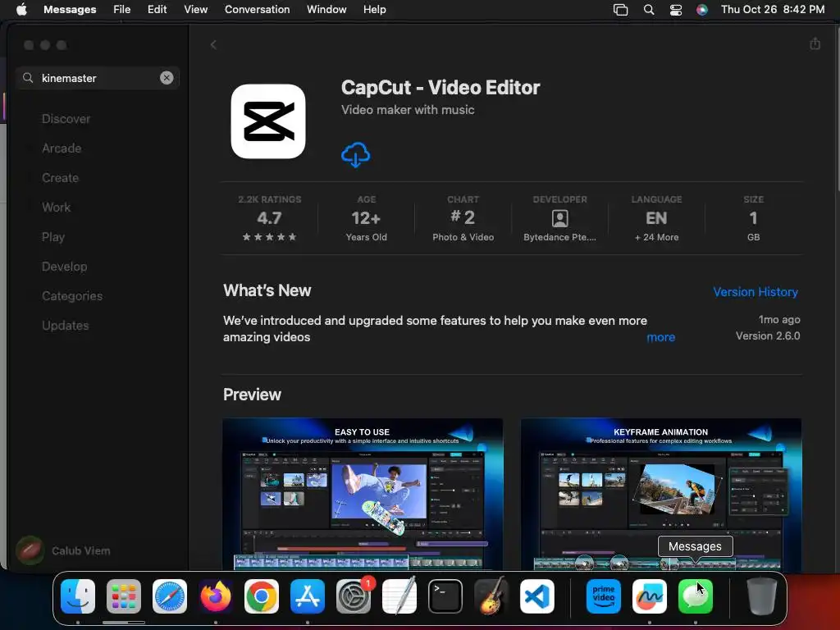Open Calub Viem account profile

(63, 550)
